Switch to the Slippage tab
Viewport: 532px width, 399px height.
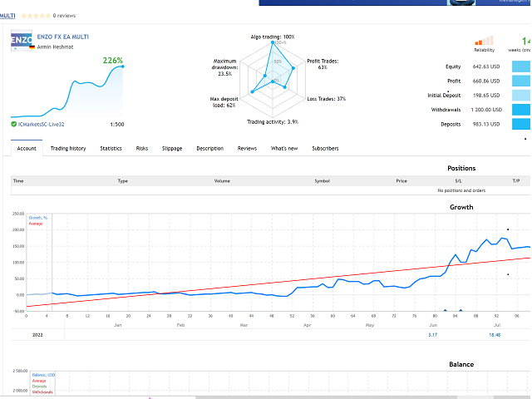tap(172, 148)
